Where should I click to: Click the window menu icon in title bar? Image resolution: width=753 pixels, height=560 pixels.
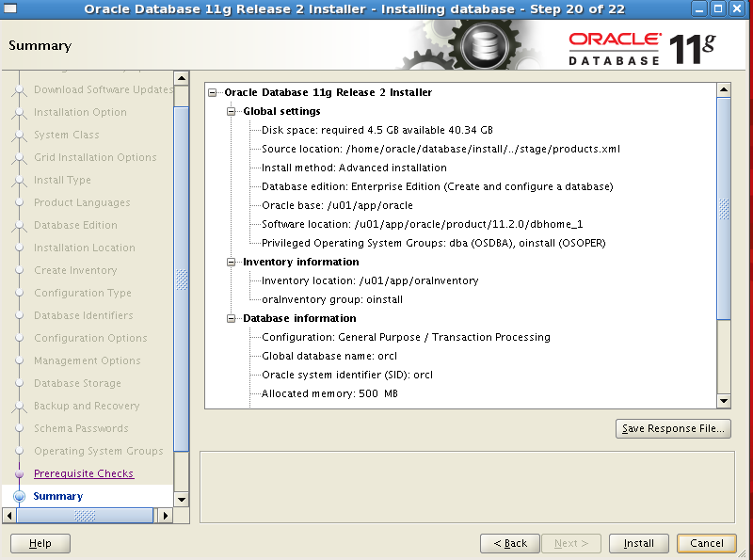pyautogui.click(x=9, y=8)
